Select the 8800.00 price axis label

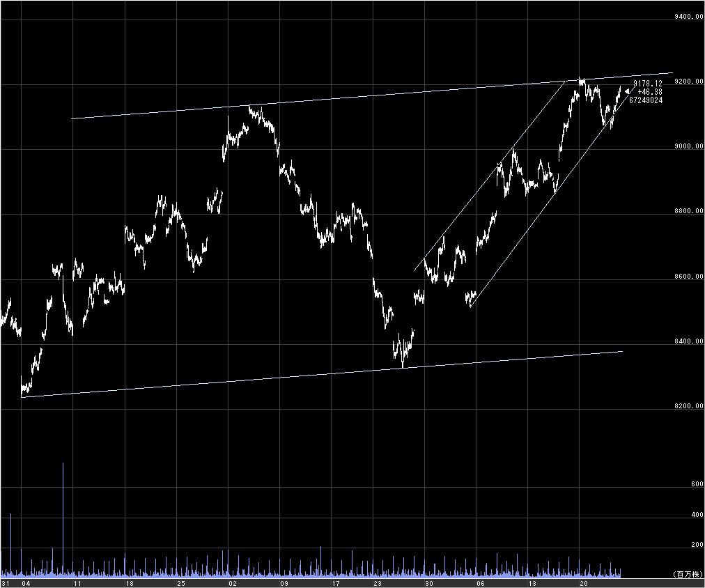coord(689,211)
